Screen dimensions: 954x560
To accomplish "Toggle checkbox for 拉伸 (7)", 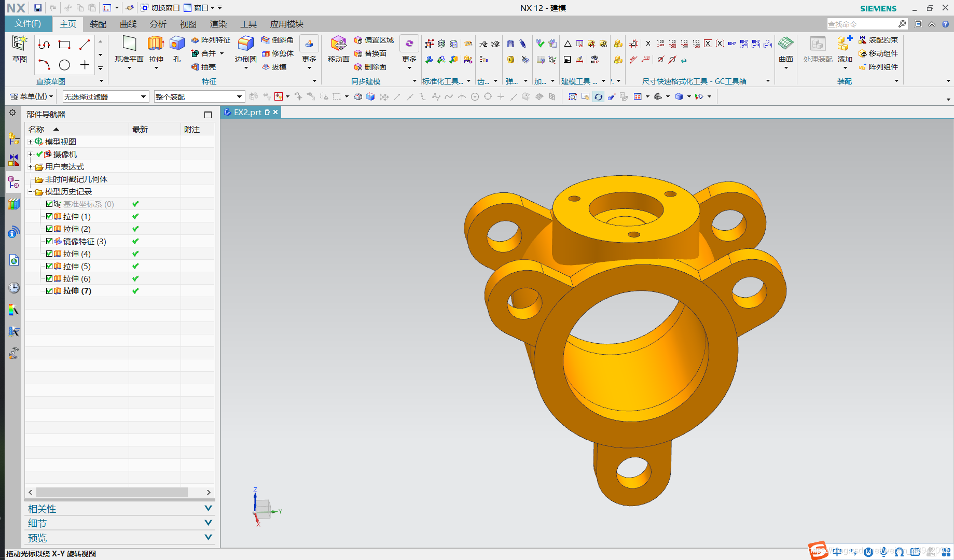I will tap(49, 291).
